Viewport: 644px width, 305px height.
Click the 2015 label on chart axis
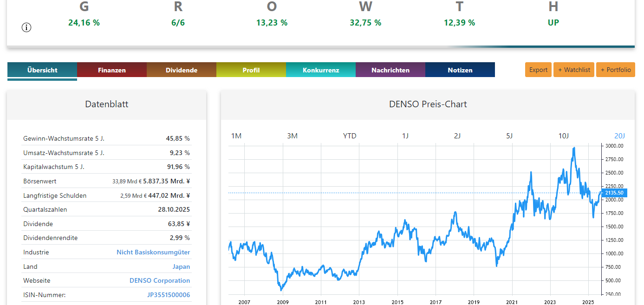(x=397, y=302)
